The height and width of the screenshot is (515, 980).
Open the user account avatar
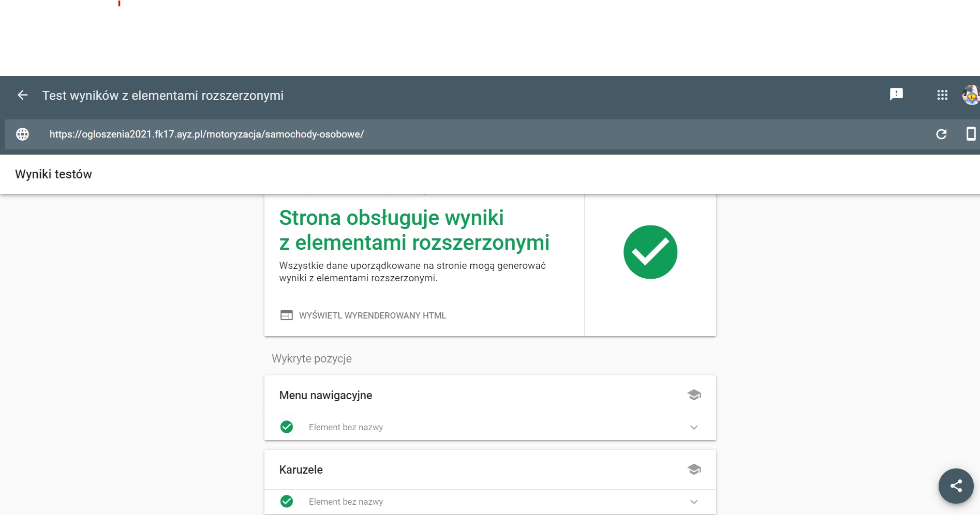click(971, 95)
